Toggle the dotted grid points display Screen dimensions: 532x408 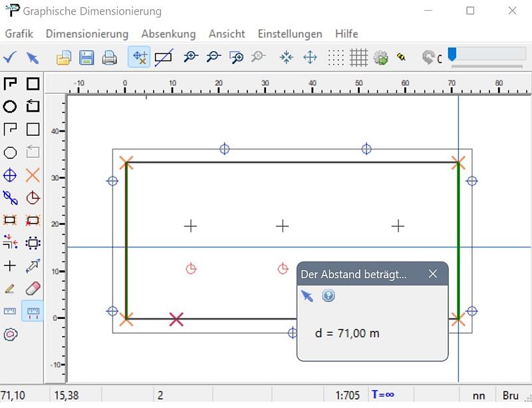point(336,58)
